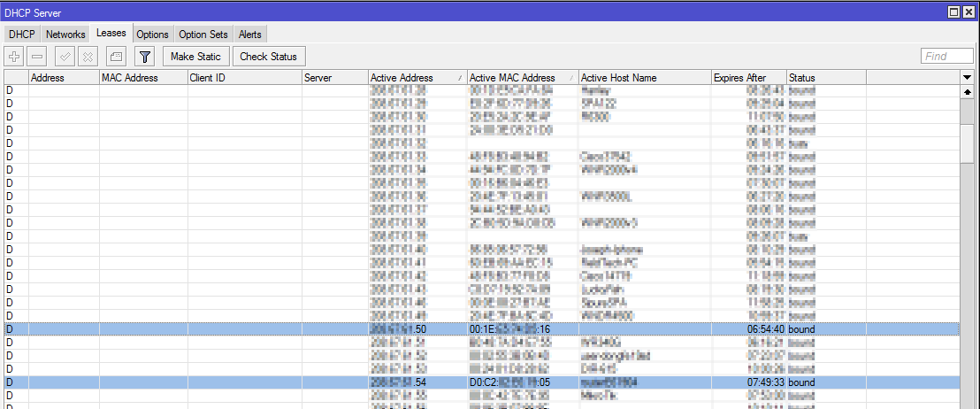980x409 pixels.
Task: Close the DHCP Server window
Action: 969,12
